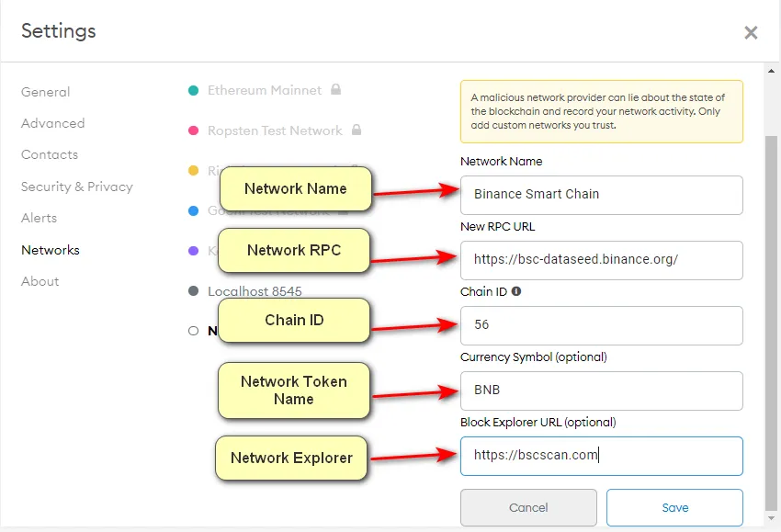Focus the Block Explorer URL input field

coord(601,456)
